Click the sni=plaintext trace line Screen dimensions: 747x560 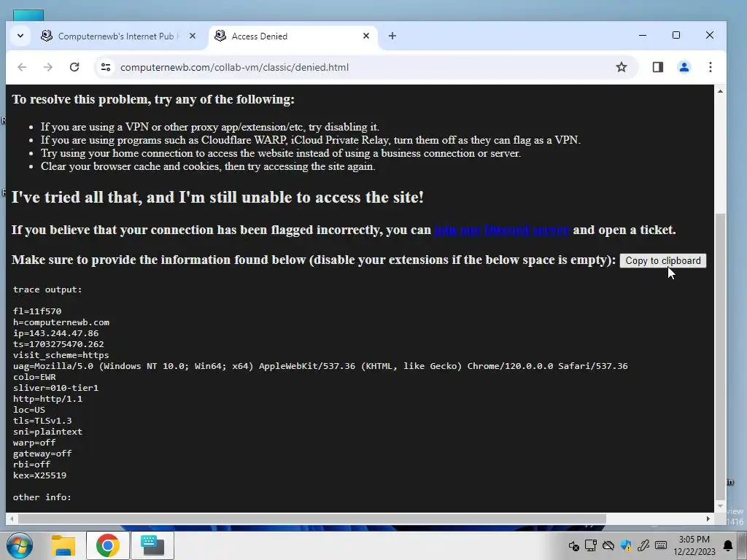[x=47, y=432]
